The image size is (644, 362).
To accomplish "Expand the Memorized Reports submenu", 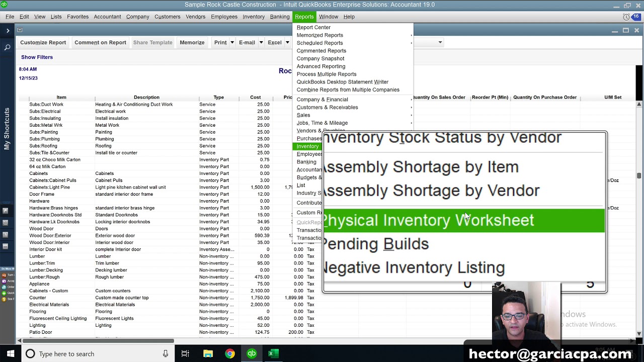I will [x=352, y=35].
